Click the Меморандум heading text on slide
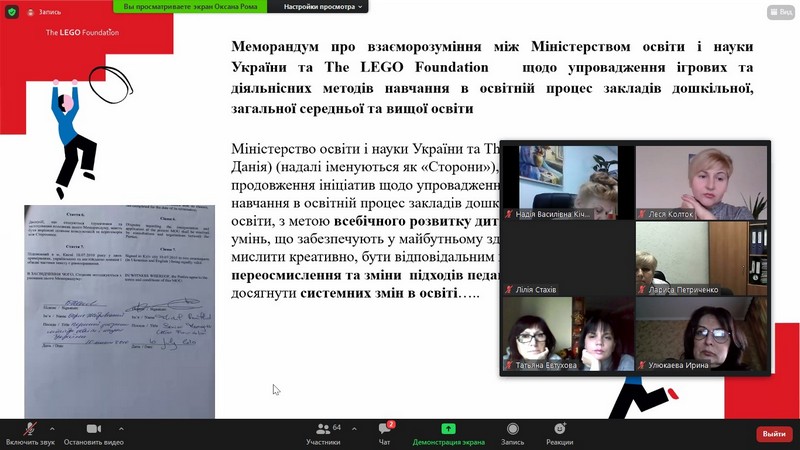The height and width of the screenshot is (450, 800). point(492,78)
